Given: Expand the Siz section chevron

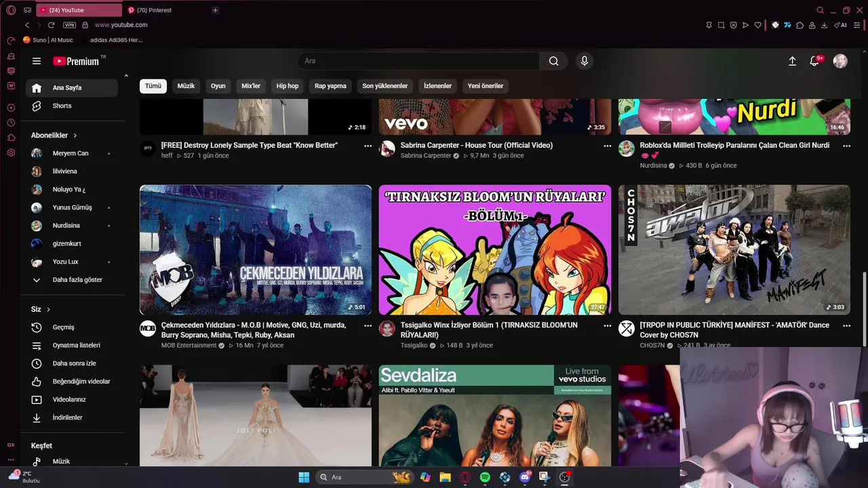Looking at the screenshot, I should pos(48,310).
